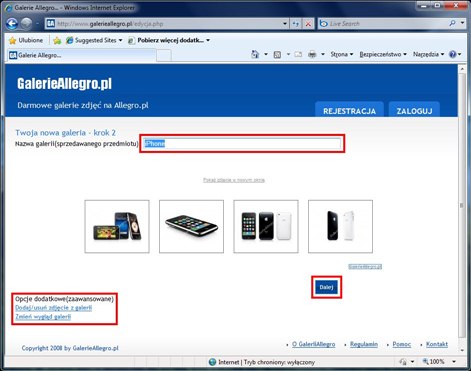Image resolution: width=471 pixels, height=371 pixels.
Task: Click the page icon in the address bar
Action: pyautogui.click(x=51, y=24)
